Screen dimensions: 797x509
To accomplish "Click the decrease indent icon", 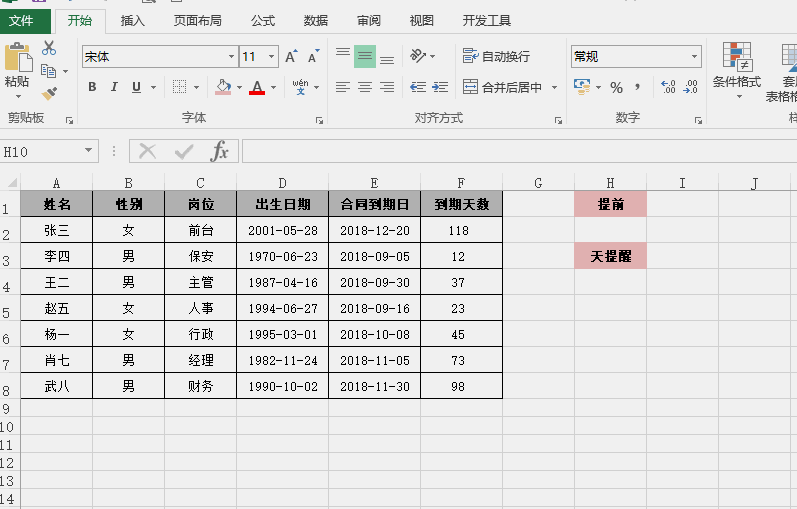I will [418, 87].
